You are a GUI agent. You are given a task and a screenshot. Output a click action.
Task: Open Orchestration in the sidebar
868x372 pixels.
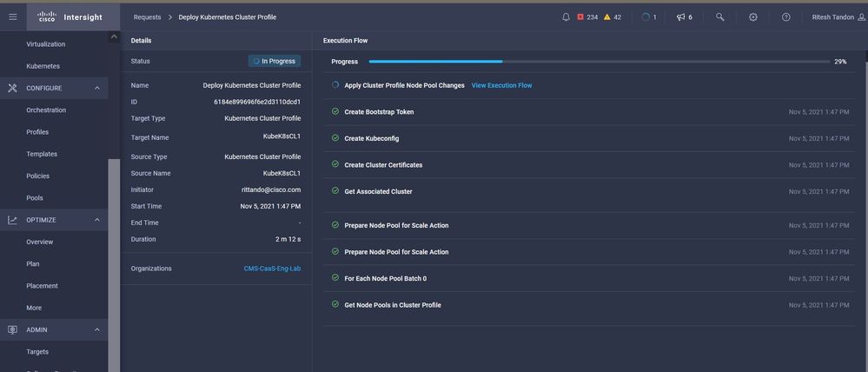(x=46, y=110)
